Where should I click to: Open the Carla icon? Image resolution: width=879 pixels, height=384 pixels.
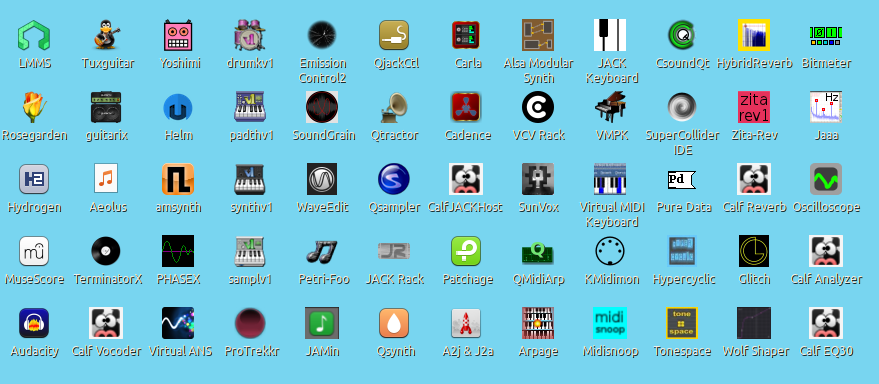pyautogui.click(x=466, y=35)
